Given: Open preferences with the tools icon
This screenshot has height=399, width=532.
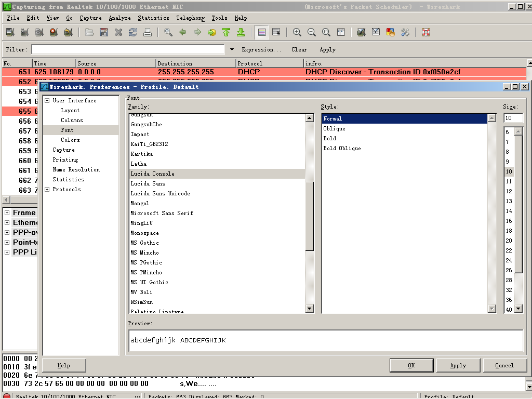Looking at the screenshot, I should point(405,32).
